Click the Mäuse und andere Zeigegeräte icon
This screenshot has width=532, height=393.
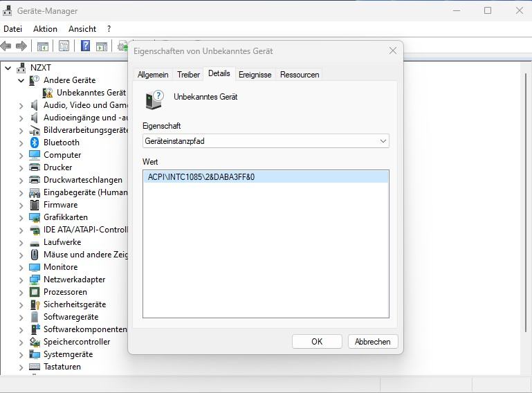coord(35,255)
